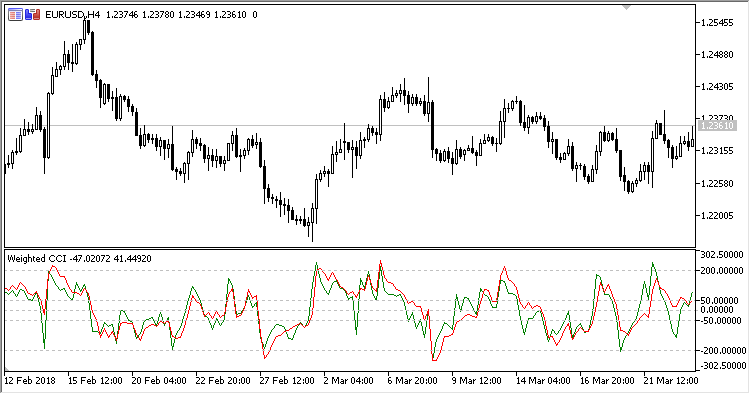Click the 6 Mar 20:00 time label

[x=413, y=381]
